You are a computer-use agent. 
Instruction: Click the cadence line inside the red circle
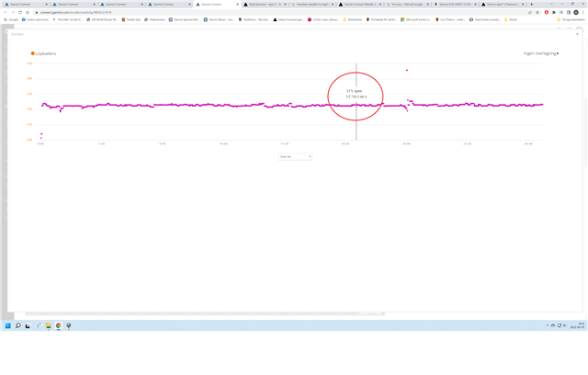click(356, 105)
